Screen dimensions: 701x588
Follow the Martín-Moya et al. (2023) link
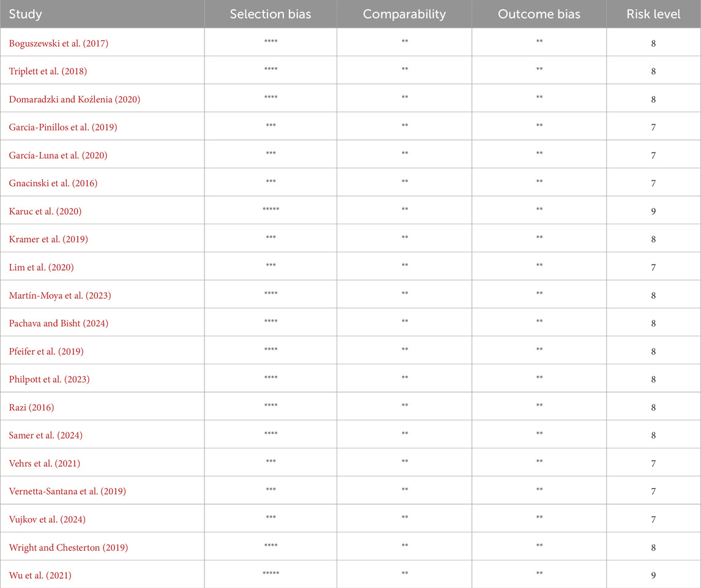point(60,295)
